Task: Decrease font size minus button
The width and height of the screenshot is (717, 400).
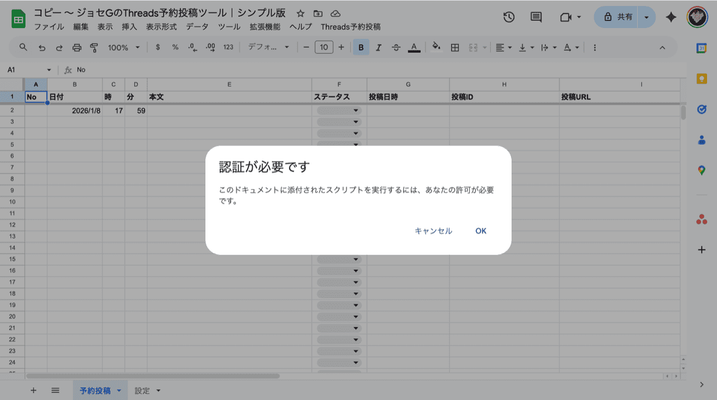Action: point(306,48)
